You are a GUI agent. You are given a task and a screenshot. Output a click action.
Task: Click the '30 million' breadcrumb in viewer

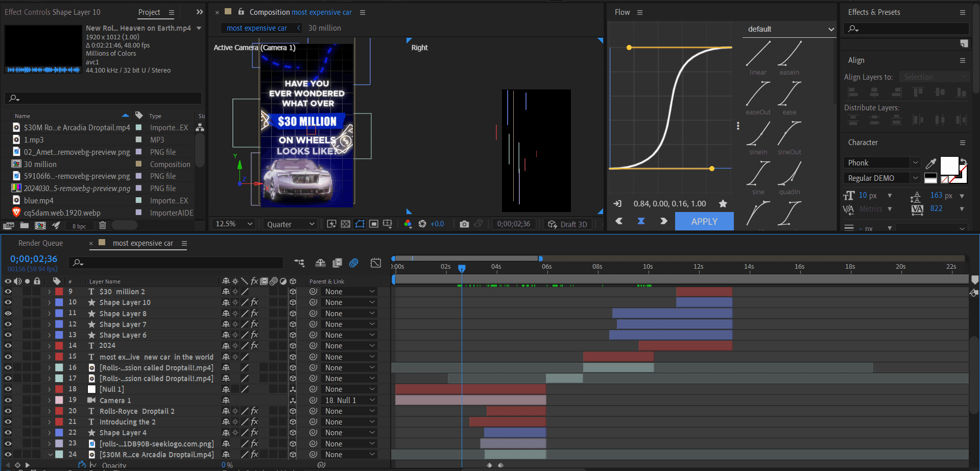324,28
